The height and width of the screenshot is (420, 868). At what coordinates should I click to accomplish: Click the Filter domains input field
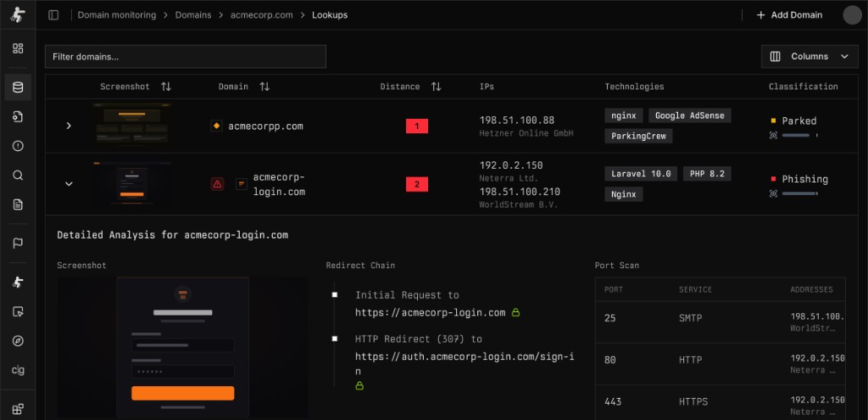186,57
